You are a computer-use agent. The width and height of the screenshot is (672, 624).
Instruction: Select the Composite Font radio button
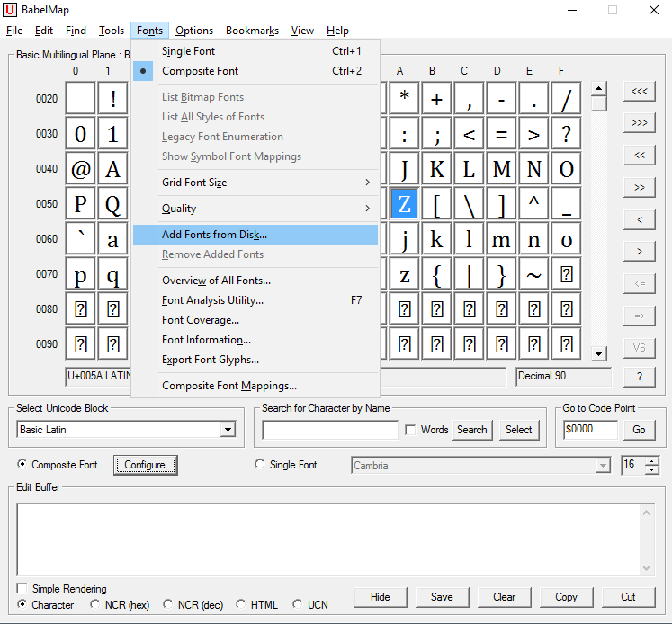[22, 464]
